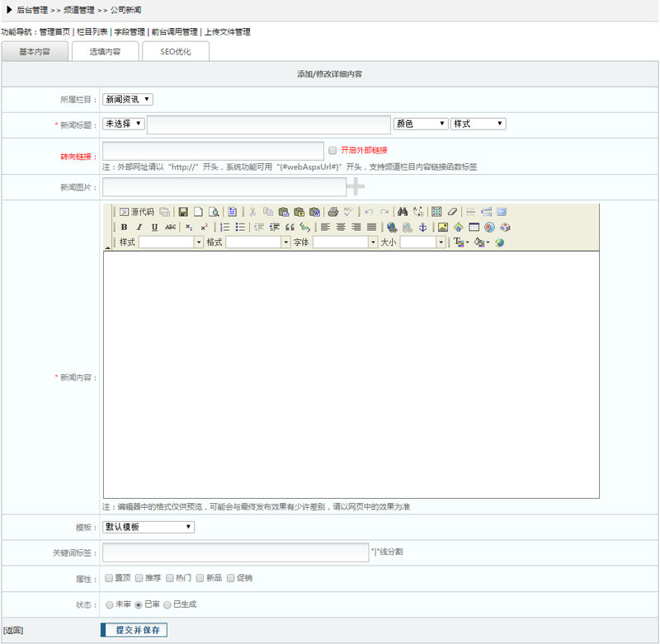The height and width of the screenshot is (644, 660).
Task: Click the insert image icon in editor
Action: pyautogui.click(x=443, y=228)
